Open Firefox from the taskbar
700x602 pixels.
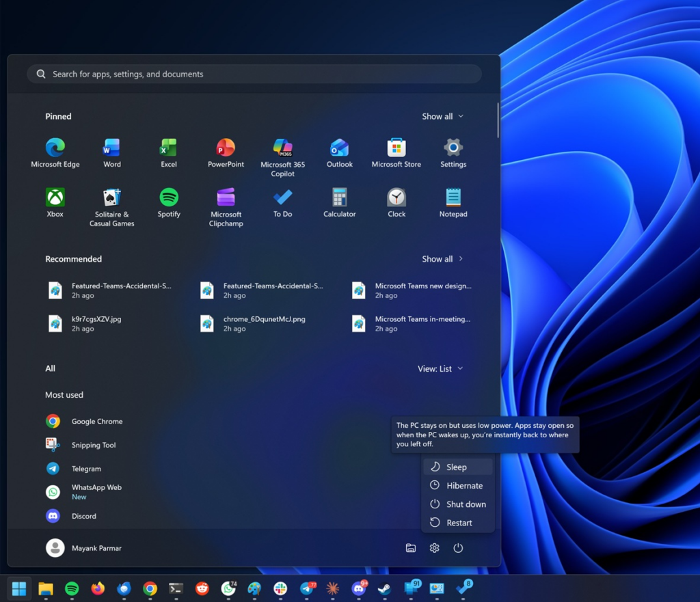click(x=98, y=588)
